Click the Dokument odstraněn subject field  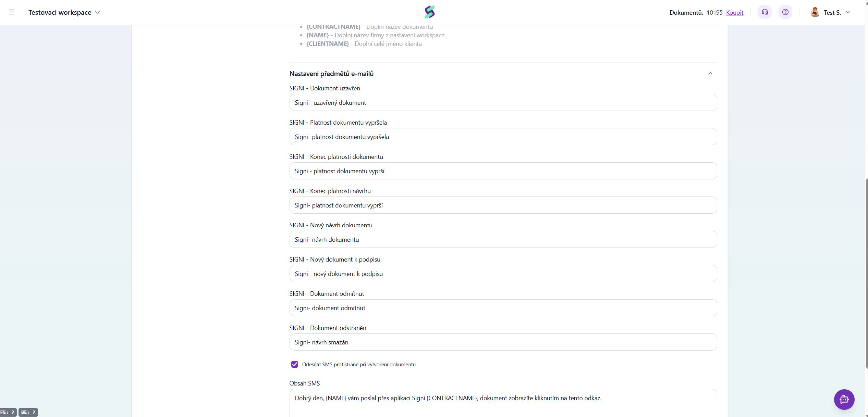point(503,342)
